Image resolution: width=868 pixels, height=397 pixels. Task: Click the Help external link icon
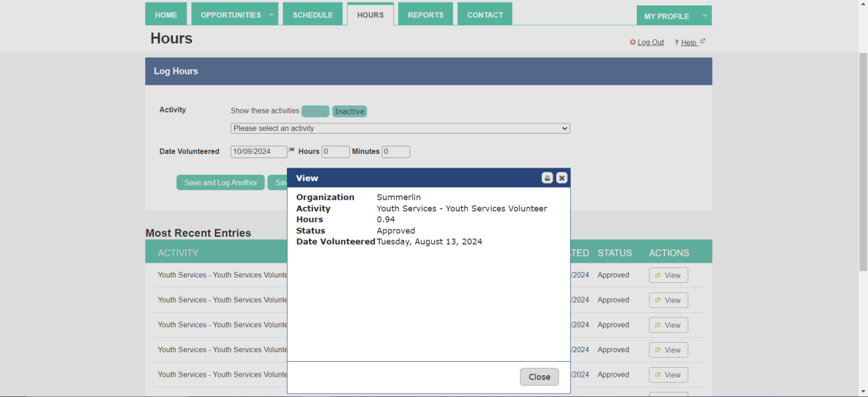click(x=703, y=41)
